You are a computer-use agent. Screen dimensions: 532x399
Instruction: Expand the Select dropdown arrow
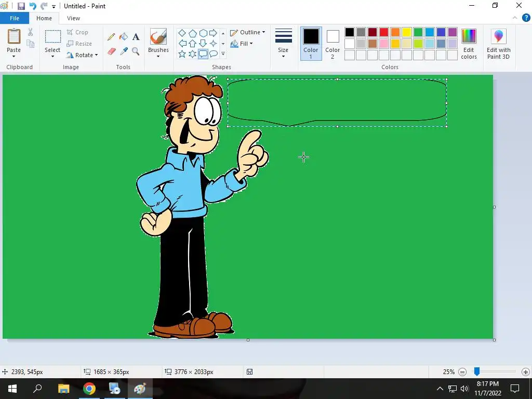coord(52,56)
